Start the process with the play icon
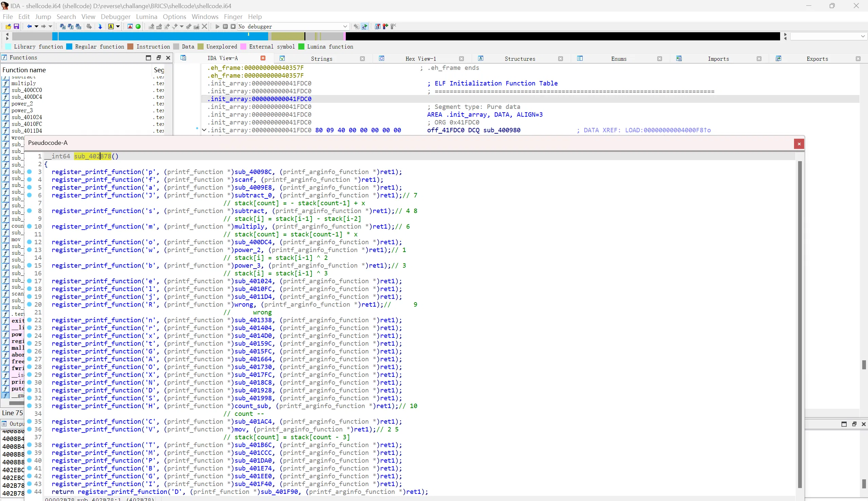868x501 pixels. 217,26
